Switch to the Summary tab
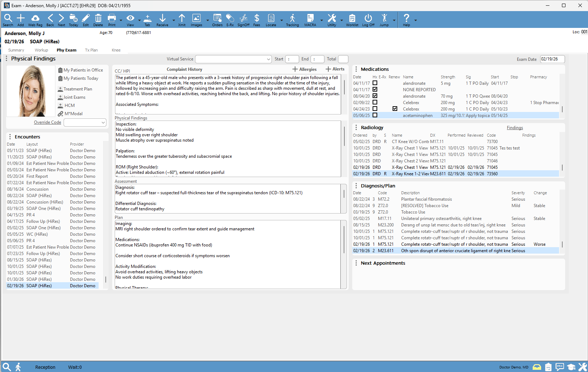The height and width of the screenshot is (372, 588). click(x=16, y=50)
